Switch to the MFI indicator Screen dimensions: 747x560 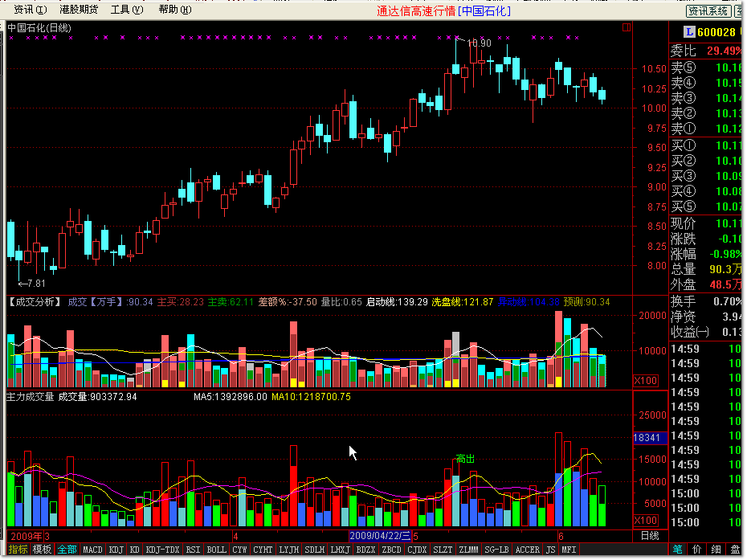coord(569,550)
